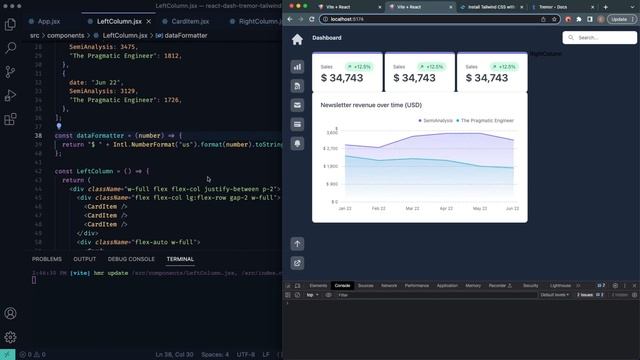Open the OUTPUT panel tab
The image size is (640, 360).
click(x=84, y=259)
